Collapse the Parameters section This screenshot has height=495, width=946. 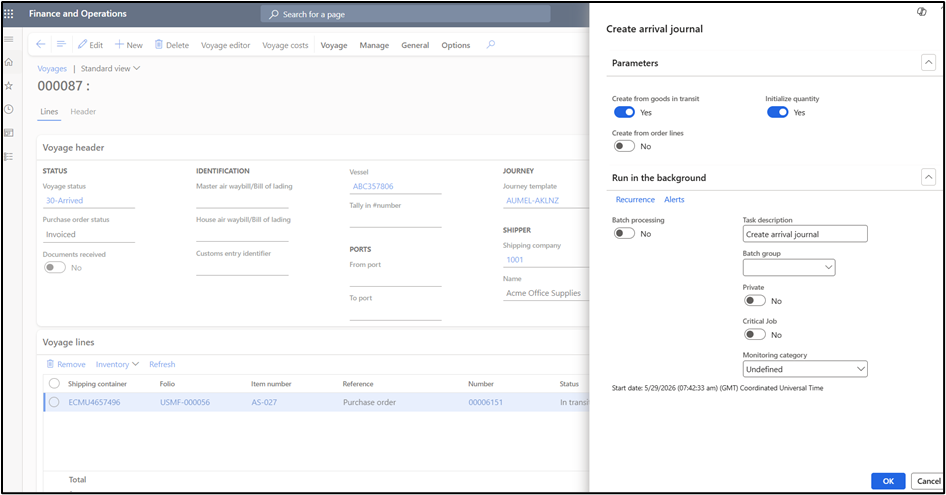[929, 62]
